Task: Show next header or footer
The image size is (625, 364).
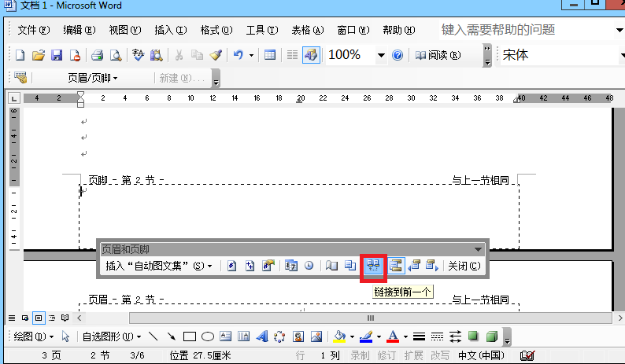Action: click(x=432, y=266)
